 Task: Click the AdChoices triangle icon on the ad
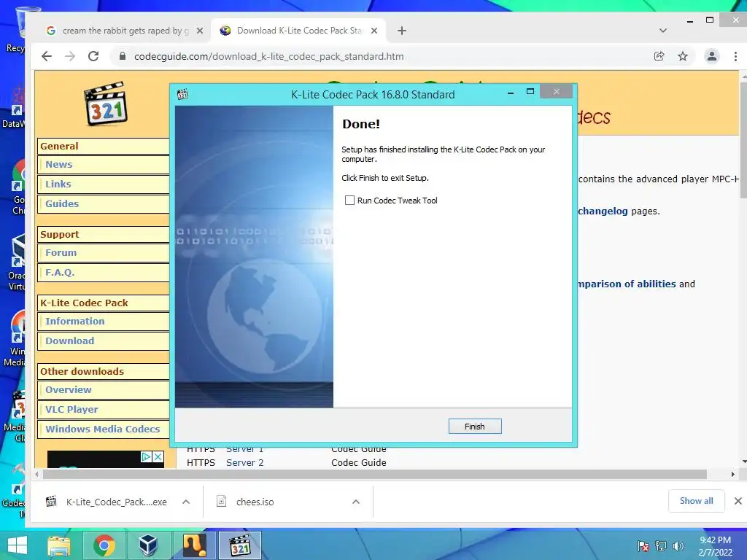click(x=146, y=456)
